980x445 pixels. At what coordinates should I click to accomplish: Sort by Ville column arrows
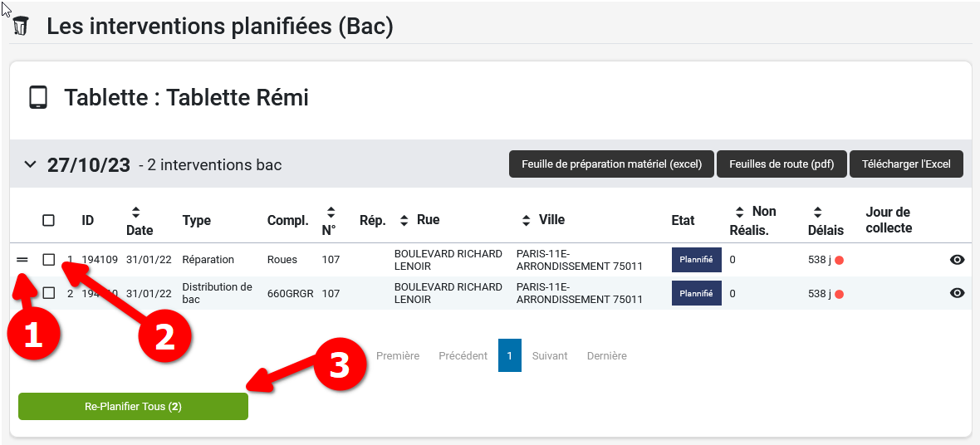tap(526, 220)
